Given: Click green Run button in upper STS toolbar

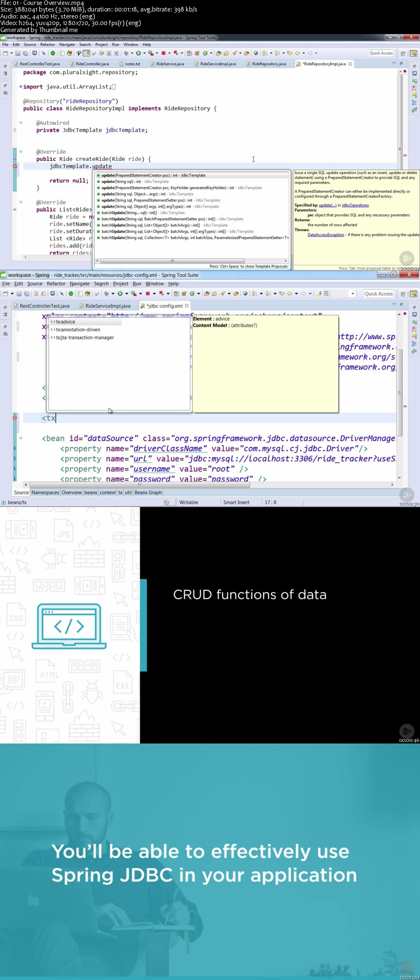Looking at the screenshot, I should 139,53.
